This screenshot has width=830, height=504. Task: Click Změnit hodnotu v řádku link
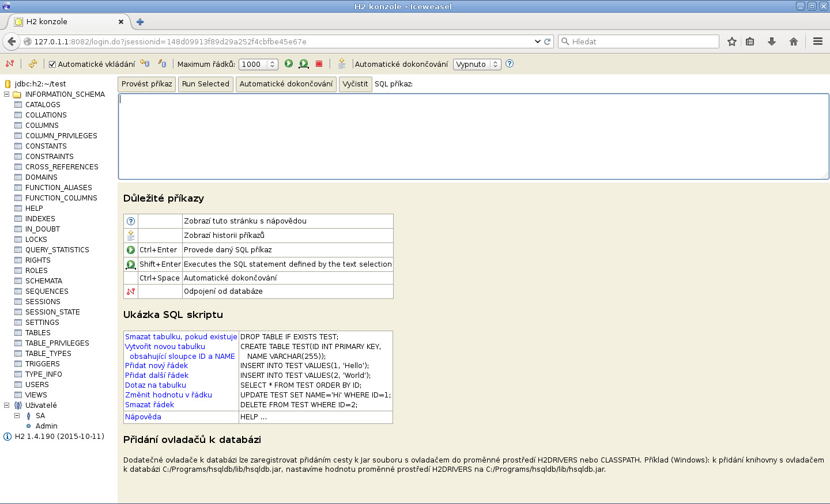pos(168,395)
